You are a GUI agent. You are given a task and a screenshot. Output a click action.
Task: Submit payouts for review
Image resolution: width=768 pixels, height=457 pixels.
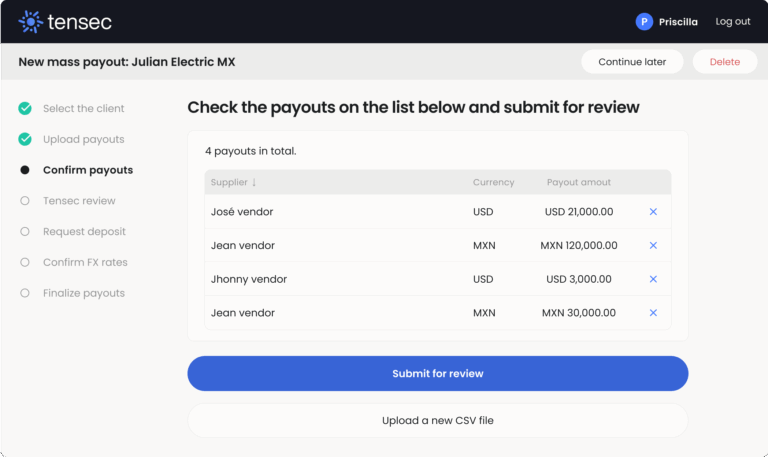click(437, 373)
